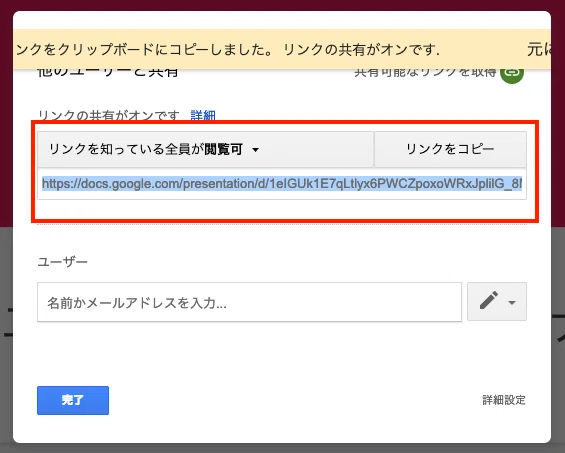The height and width of the screenshot is (453, 565).
Task: Click the ユーザー section label
Action: click(63, 261)
